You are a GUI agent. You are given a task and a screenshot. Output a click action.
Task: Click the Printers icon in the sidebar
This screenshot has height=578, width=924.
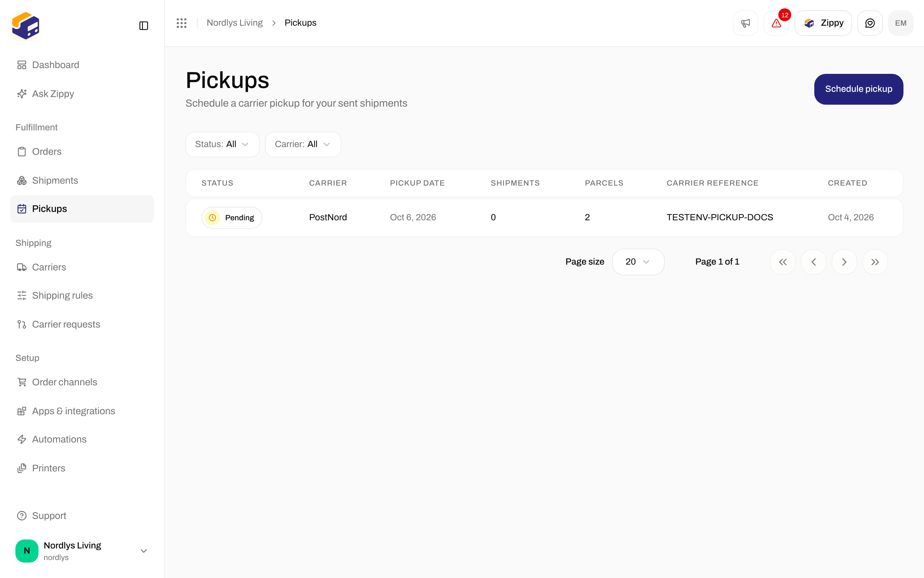pyautogui.click(x=22, y=468)
